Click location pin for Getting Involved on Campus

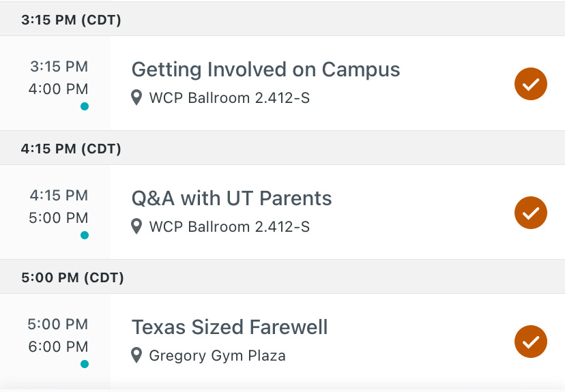click(136, 97)
